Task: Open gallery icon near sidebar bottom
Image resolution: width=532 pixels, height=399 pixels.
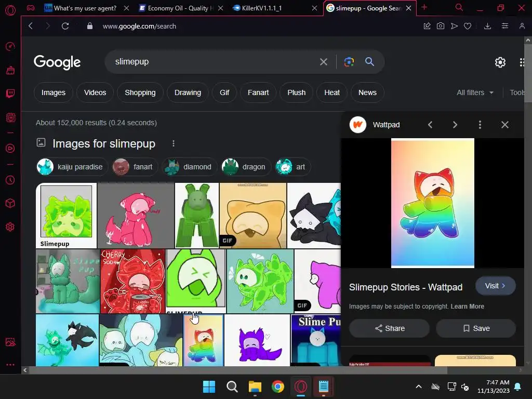Action: (10, 342)
